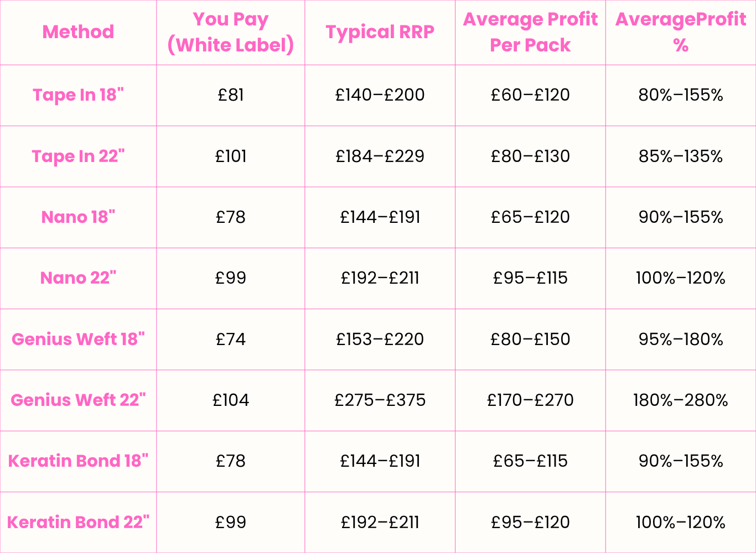Select the £140–£200 RRP cell
This screenshot has width=756, height=553.
coord(380,95)
